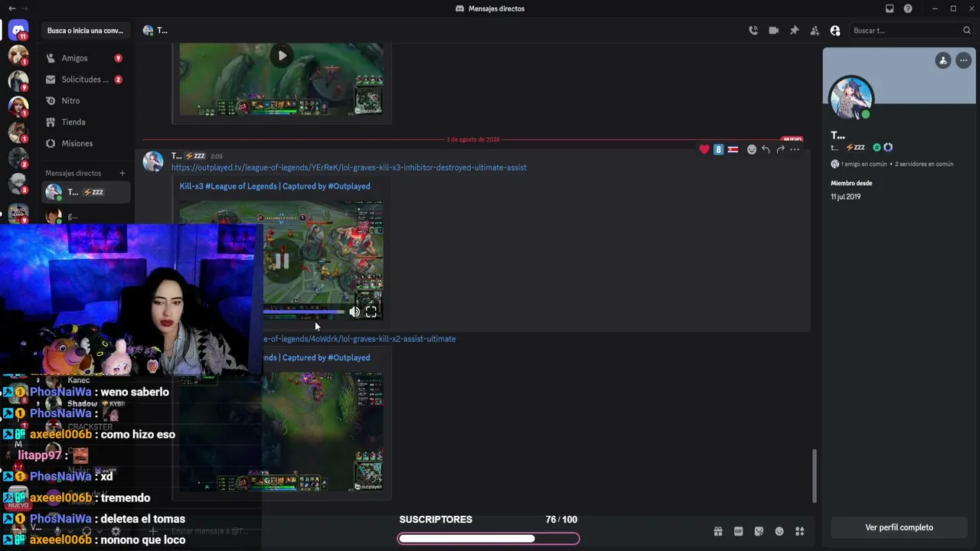This screenshot has width=980, height=551.
Task: Open the server with 3 notifications
Action: [18, 184]
